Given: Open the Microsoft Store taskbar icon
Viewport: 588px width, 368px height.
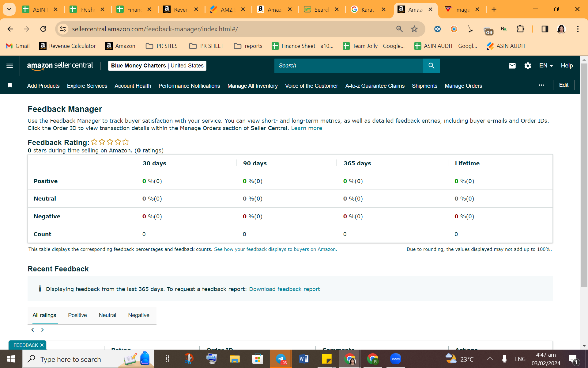Looking at the screenshot, I should point(258,359).
